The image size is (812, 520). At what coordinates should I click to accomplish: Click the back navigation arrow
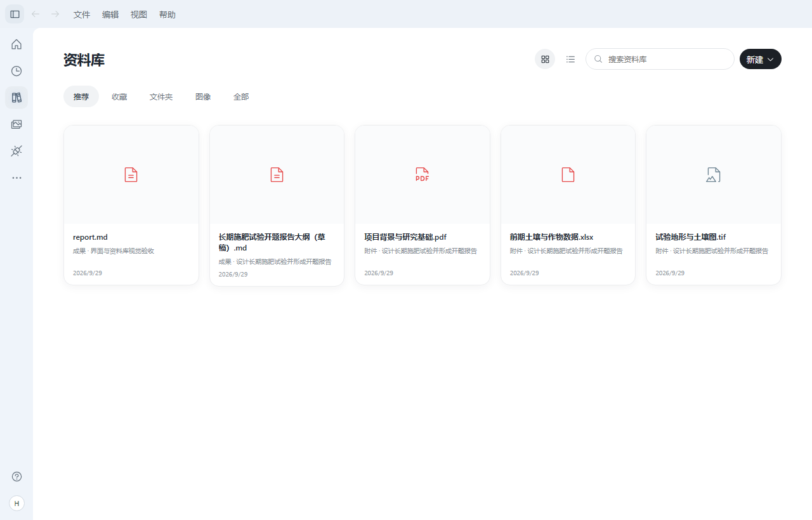click(x=36, y=14)
